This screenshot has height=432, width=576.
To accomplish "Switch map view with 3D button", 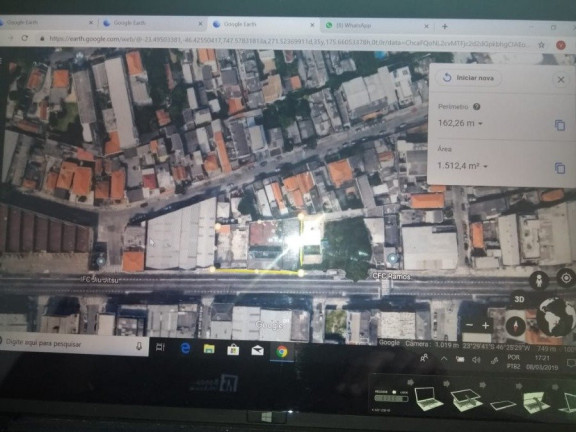I will (519, 299).
